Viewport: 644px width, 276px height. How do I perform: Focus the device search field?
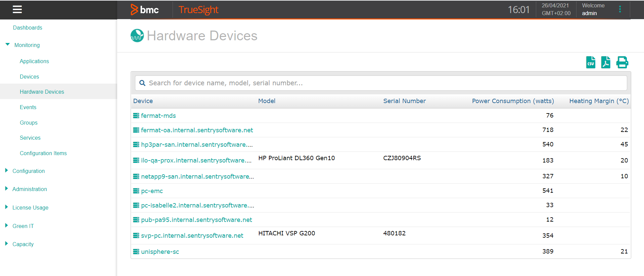pos(381,83)
